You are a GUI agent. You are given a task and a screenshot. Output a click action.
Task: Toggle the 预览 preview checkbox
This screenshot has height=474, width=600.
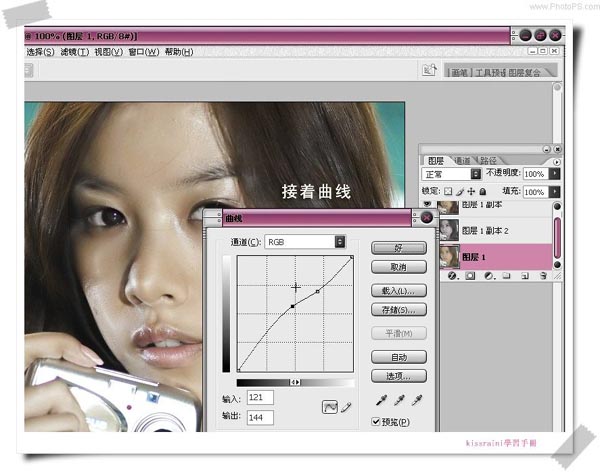[377, 423]
